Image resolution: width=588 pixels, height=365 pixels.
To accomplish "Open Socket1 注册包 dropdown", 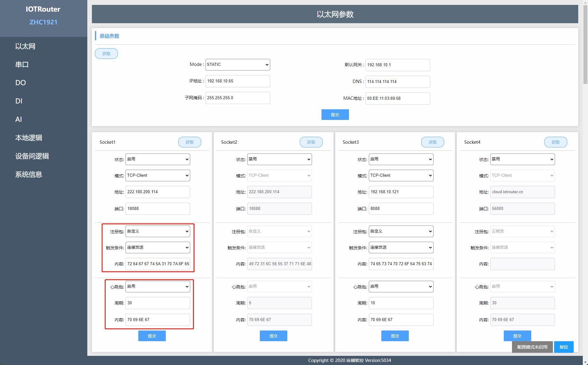I will coord(158,231).
